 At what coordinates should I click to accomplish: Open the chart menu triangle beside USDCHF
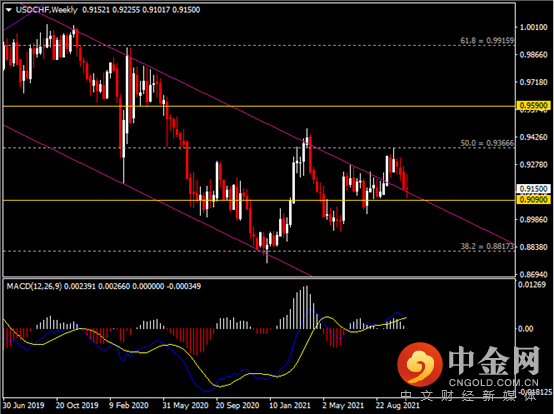pyautogui.click(x=9, y=10)
